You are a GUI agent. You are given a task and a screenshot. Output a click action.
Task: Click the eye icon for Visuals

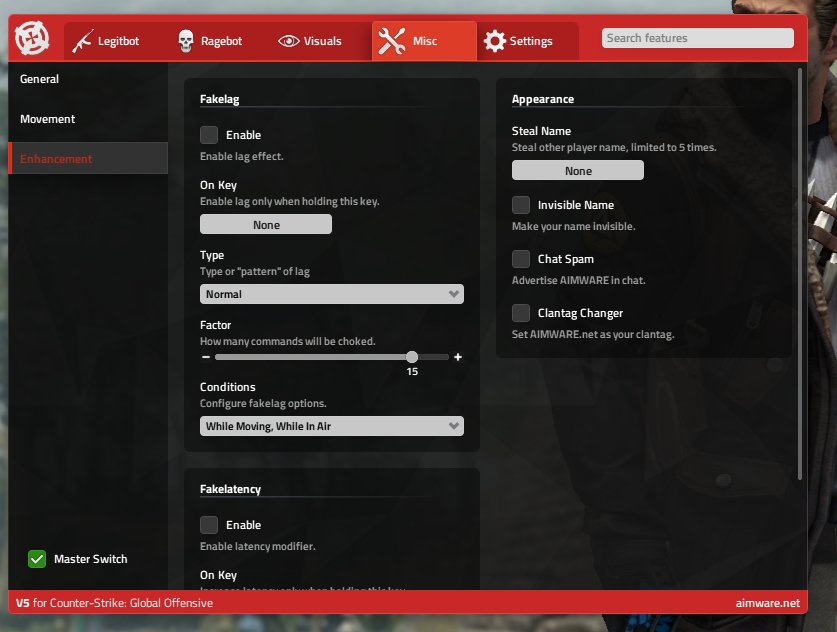[x=289, y=41]
